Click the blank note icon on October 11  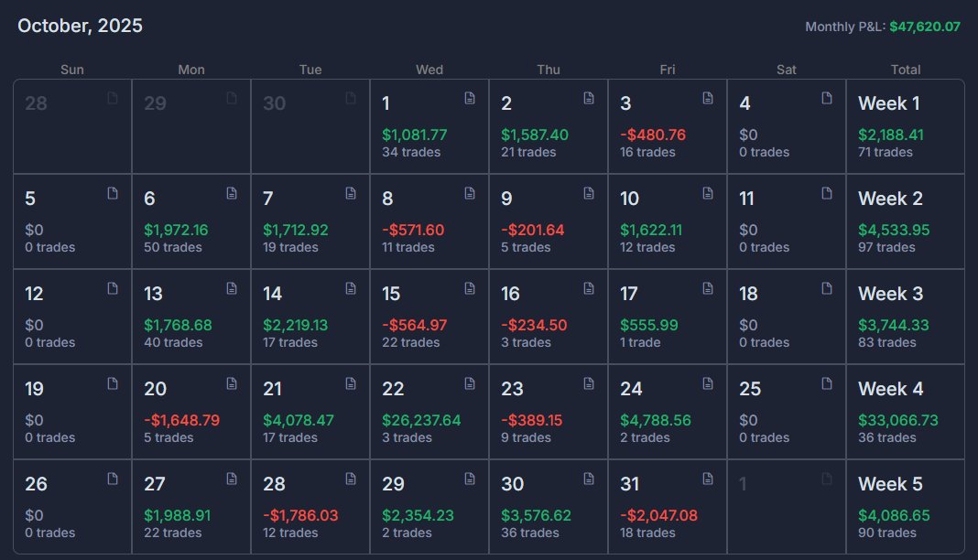pyautogui.click(x=827, y=193)
